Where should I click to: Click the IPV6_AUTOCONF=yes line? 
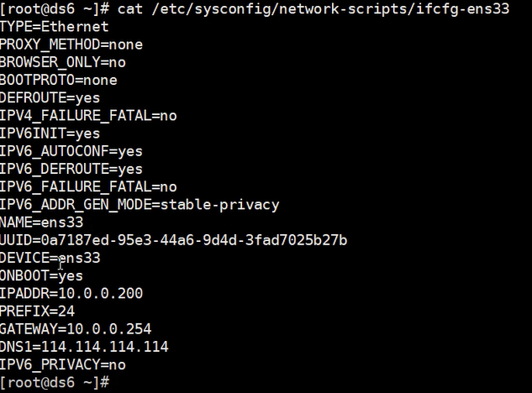pos(71,151)
